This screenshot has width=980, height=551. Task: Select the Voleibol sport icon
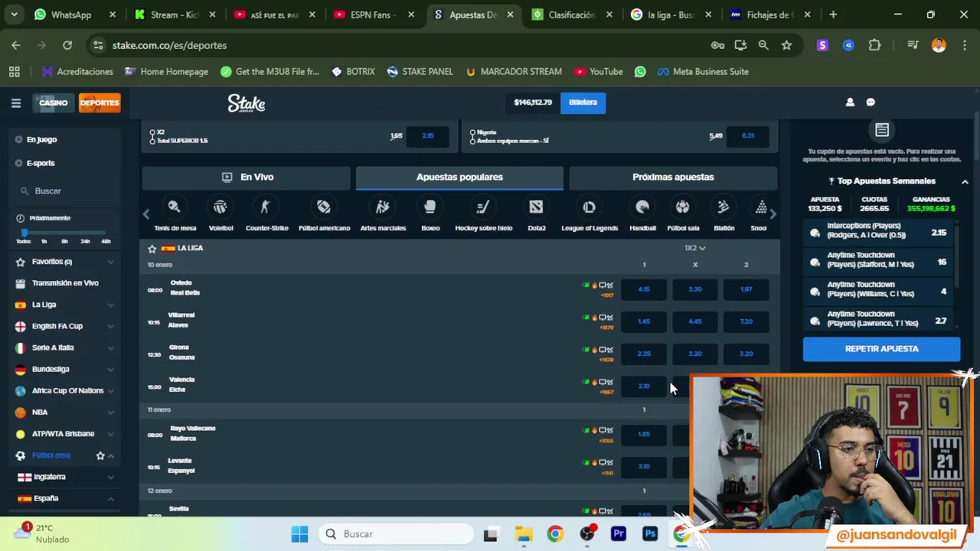pos(220,214)
